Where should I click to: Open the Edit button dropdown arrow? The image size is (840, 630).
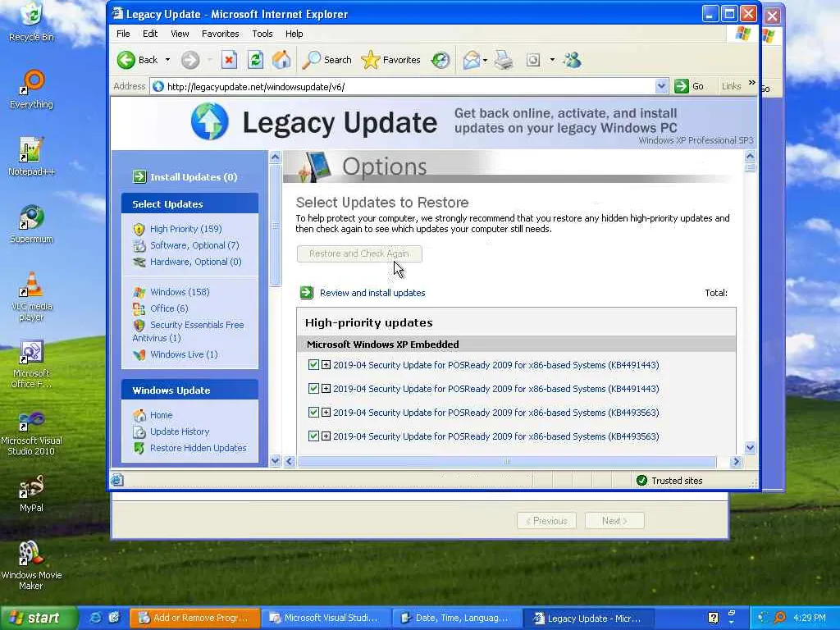(x=552, y=60)
